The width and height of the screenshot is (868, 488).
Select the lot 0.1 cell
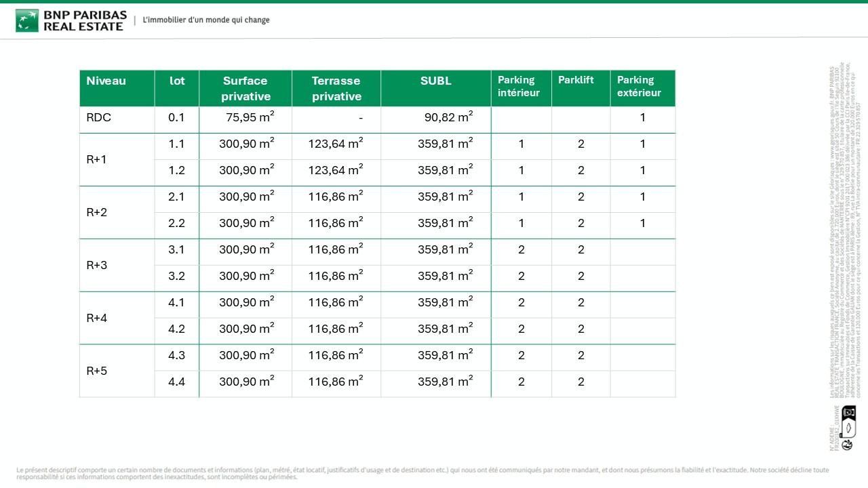coord(176,118)
